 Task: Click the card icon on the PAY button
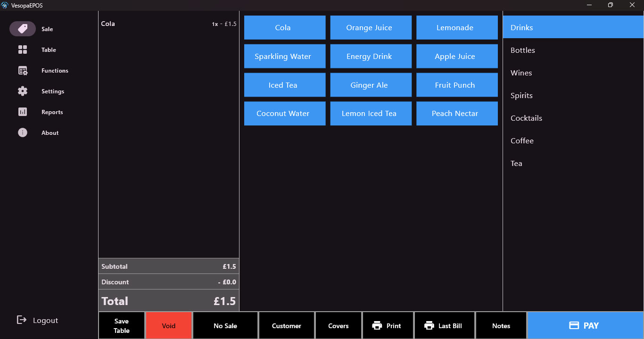click(x=574, y=325)
